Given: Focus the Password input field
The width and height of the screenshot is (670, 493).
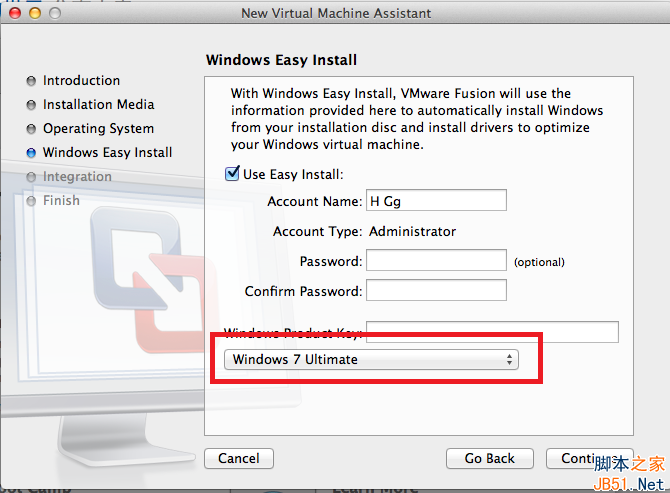Looking at the screenshot, I should pos(436,260).
